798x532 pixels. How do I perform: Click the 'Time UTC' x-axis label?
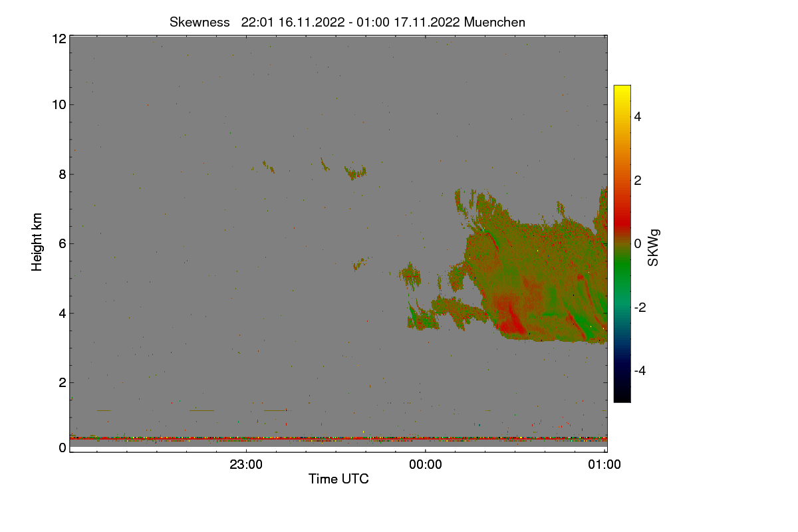click(x=338, y=479)
